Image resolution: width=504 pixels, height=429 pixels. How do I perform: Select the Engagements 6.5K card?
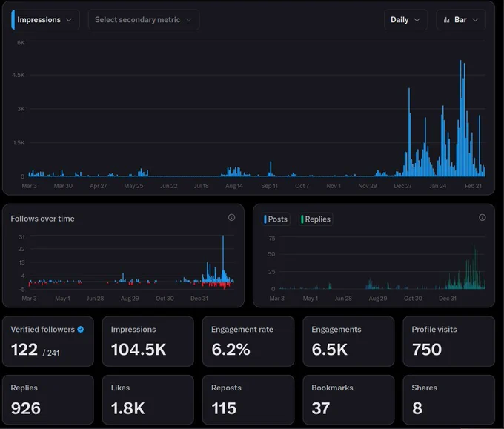coord(348,342)
